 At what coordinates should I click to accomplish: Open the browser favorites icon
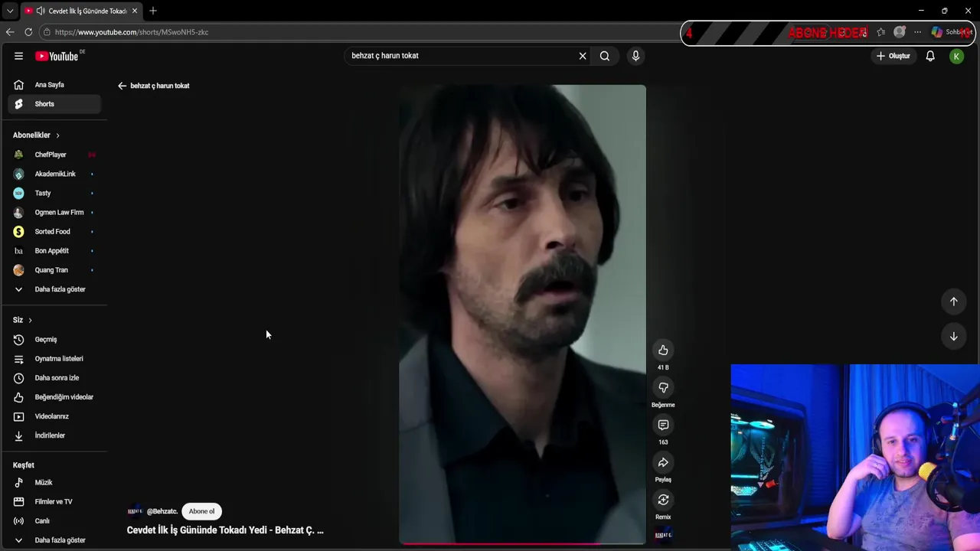pyautogui.click(x=881, y=32)
